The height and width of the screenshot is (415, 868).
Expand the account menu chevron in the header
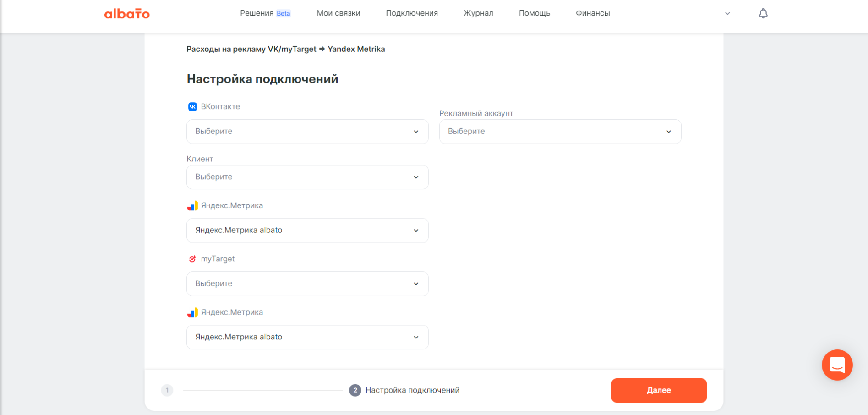pyautogui.click(x=727, y=13)
